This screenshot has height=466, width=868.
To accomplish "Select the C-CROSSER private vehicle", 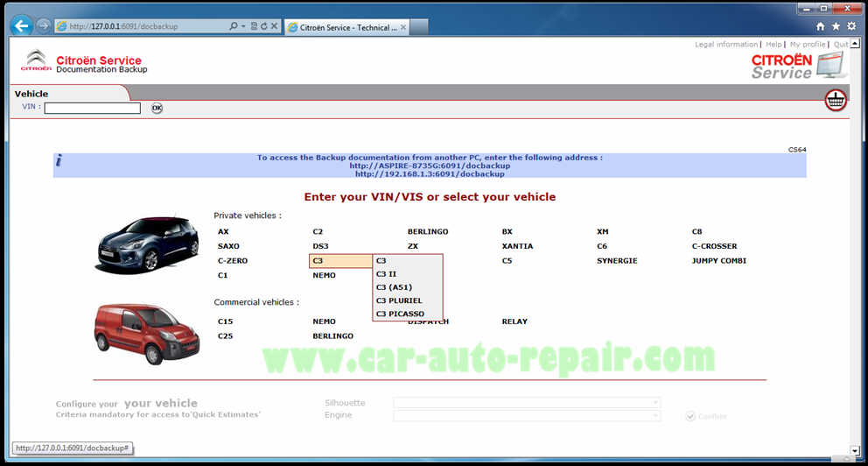I will [714, 246].
